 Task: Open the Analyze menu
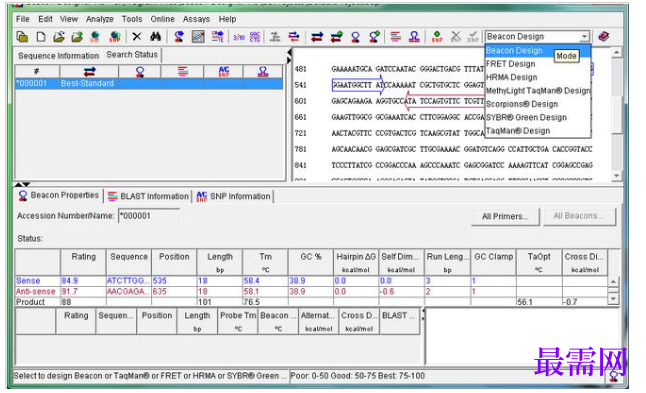click(100, 19)
